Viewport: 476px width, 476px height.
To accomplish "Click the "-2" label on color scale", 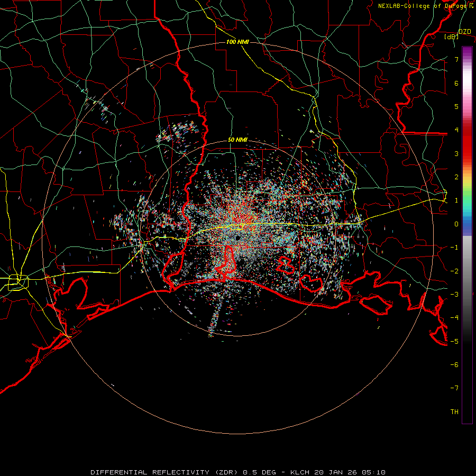I will pos(454,271).
